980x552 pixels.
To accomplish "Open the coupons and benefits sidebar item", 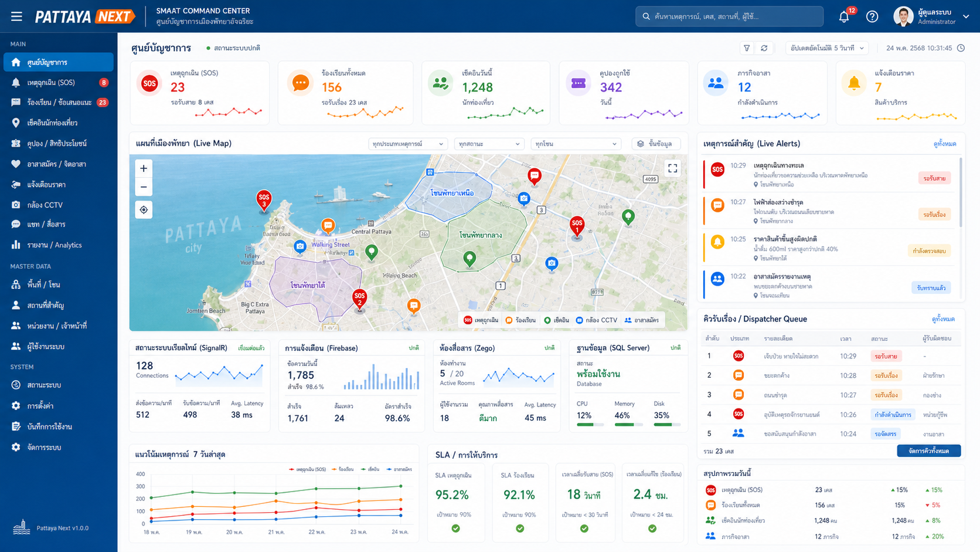I will click(x=59, y=143).
